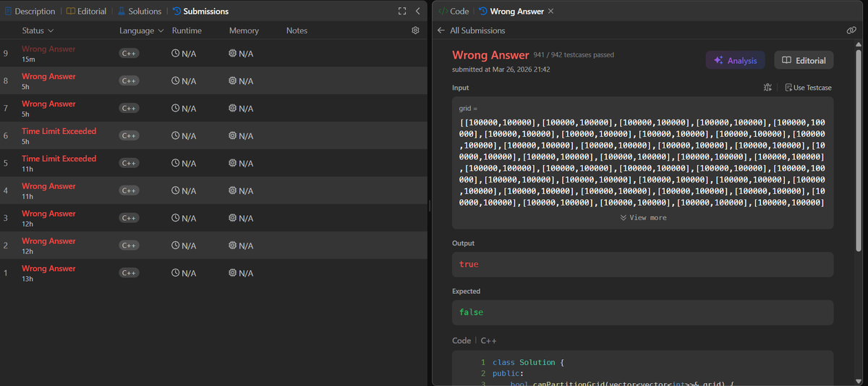Click the Output value true
The image size is (868, 386).
click(x=469, y=264)
